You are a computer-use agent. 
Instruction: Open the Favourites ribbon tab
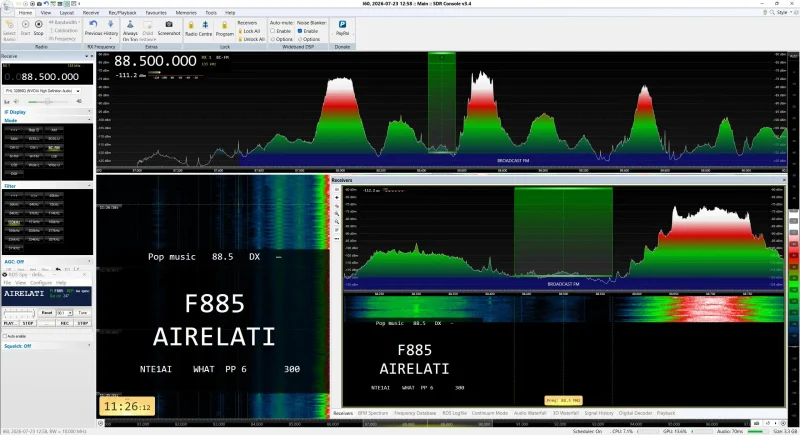pyautogui.click(x=156, y=13)
